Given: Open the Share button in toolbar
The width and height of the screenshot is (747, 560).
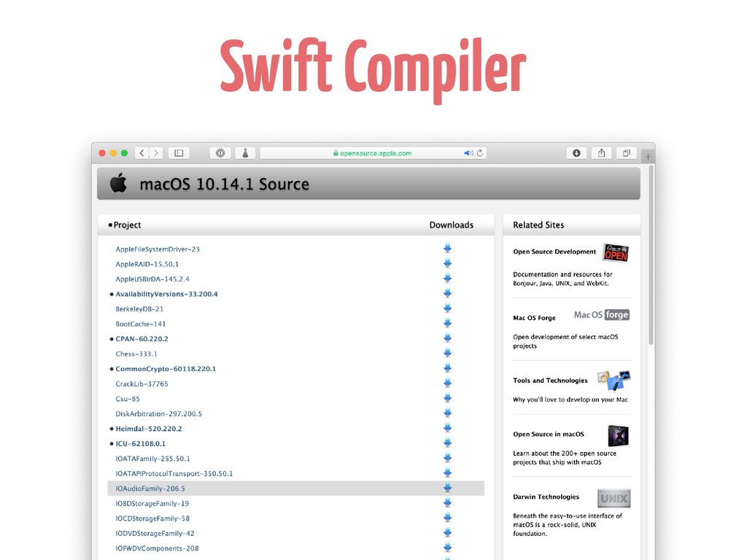Looking at the screenshot, I should tap(602, 153).
